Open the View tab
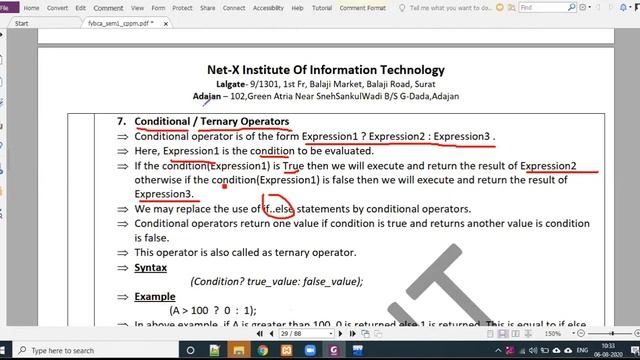640x360 pixels. tap(137, 8)
